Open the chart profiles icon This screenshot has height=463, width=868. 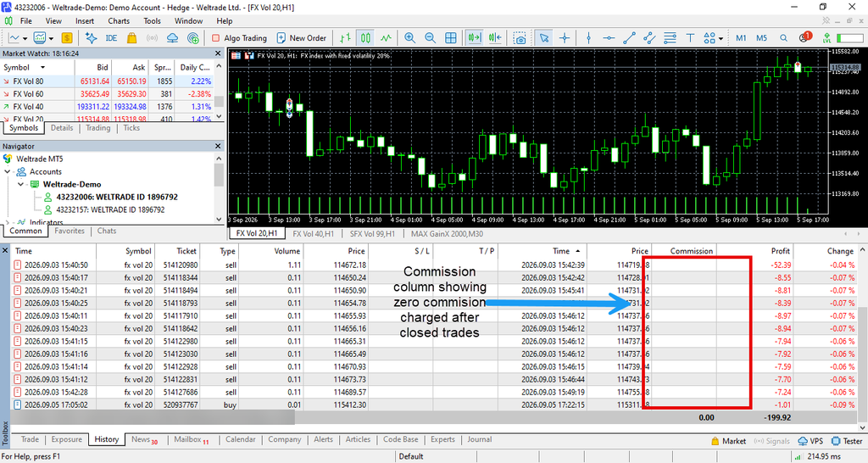[39, 38]
